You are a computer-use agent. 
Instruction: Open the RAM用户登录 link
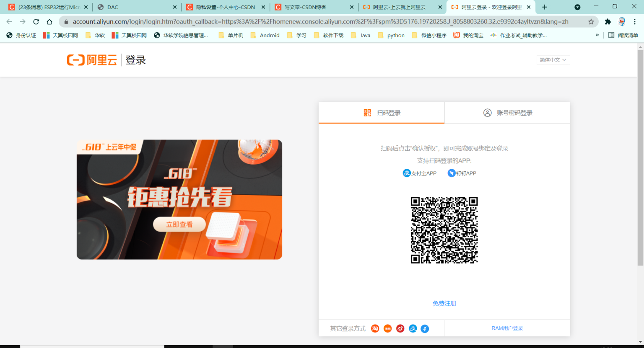pos(507,328)
